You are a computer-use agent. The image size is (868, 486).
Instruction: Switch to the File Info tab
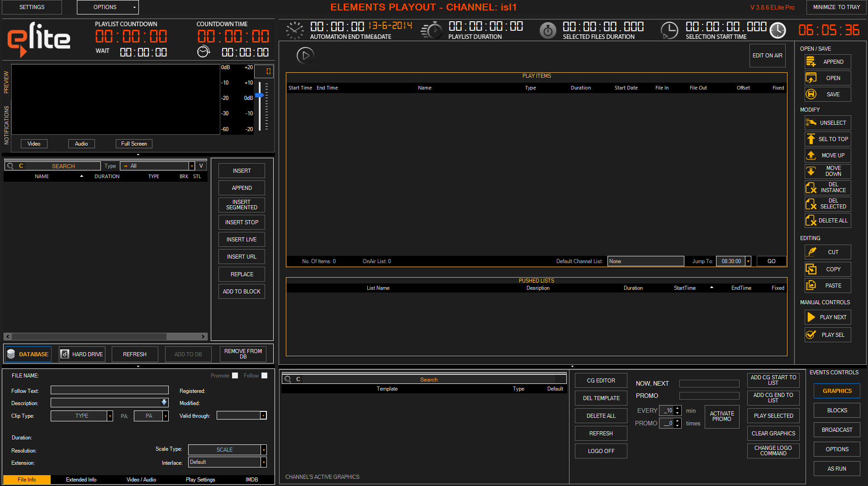coord(27,480)
